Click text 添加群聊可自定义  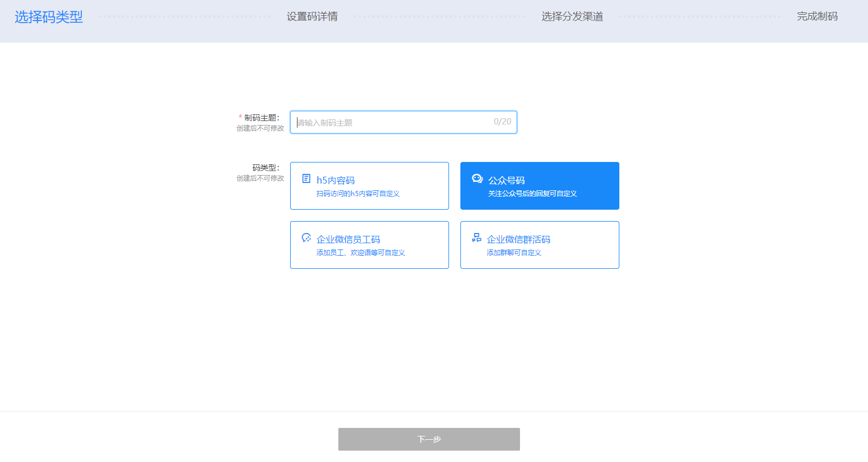click(x=514, y=253)
